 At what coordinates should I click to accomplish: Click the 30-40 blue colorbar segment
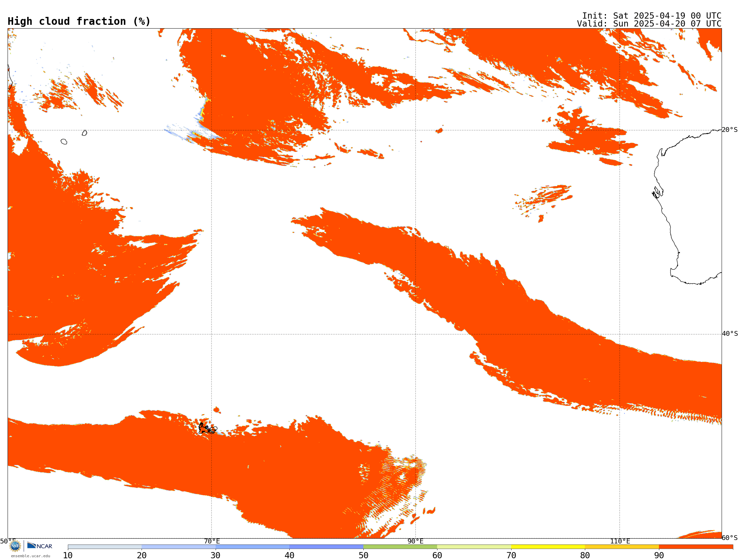tap(252, 547)
